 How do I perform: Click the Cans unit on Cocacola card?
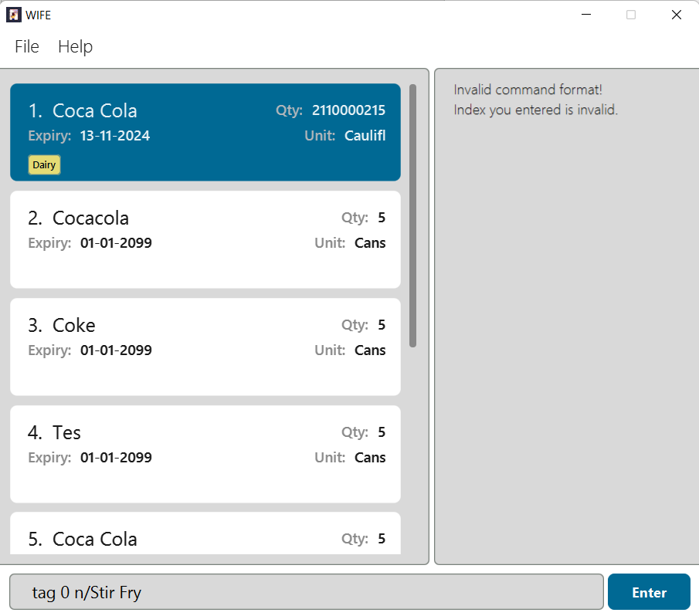pyautogui.click(x=370, y=242)
